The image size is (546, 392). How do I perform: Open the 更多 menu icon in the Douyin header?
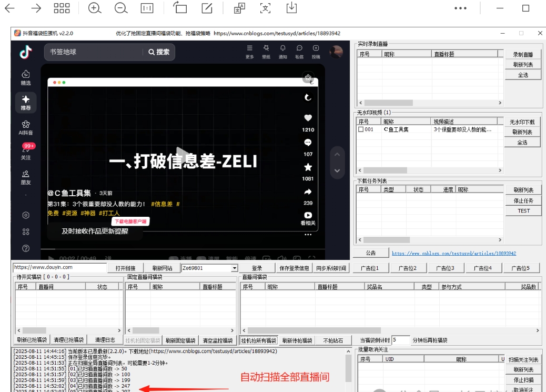(x=250, y=52)
